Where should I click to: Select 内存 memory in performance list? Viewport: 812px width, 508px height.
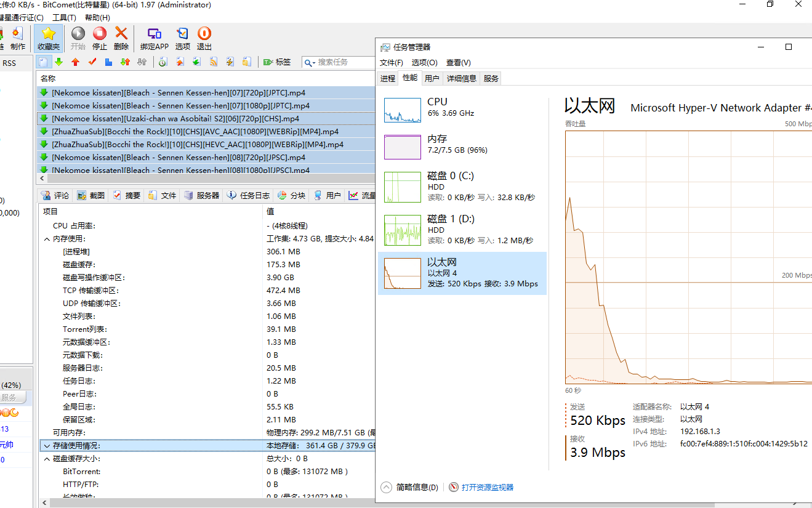[x=462, y=147]
